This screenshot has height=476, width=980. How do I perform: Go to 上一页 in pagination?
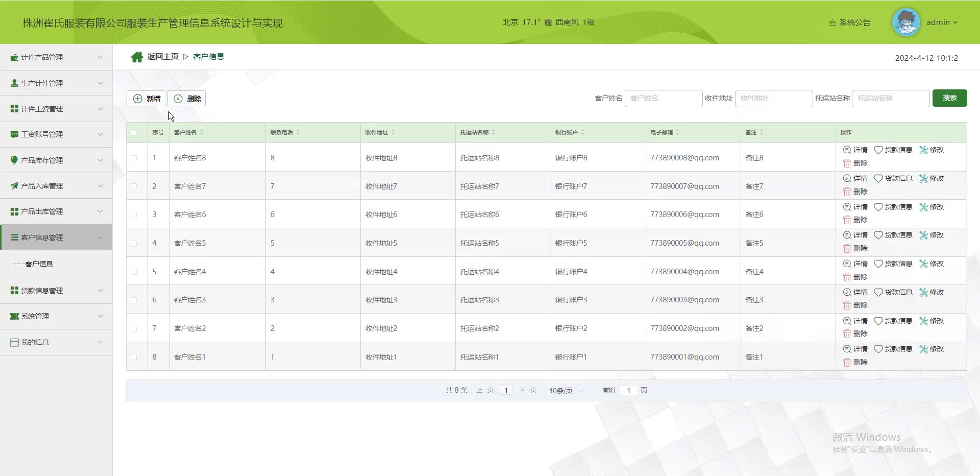485,390
